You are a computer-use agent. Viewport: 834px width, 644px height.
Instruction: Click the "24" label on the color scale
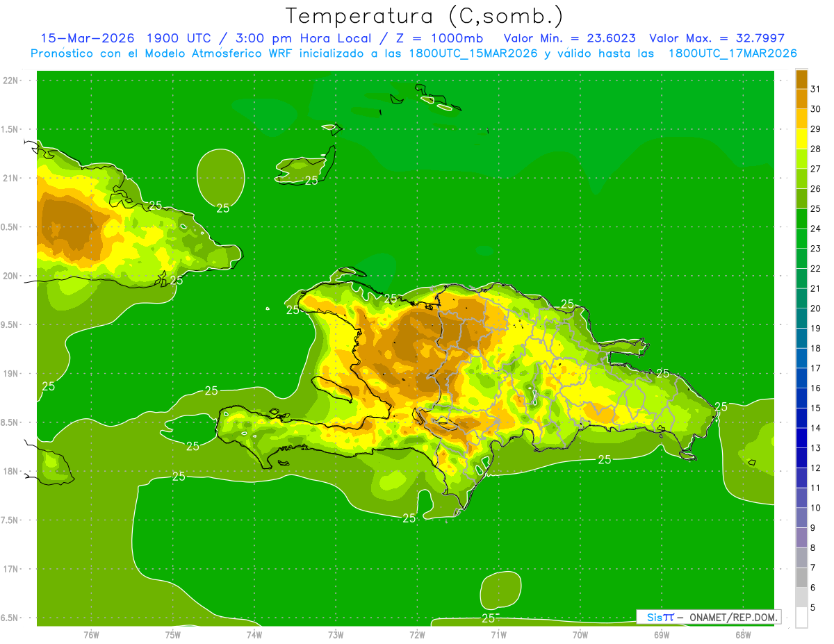[x=815, y=229]
